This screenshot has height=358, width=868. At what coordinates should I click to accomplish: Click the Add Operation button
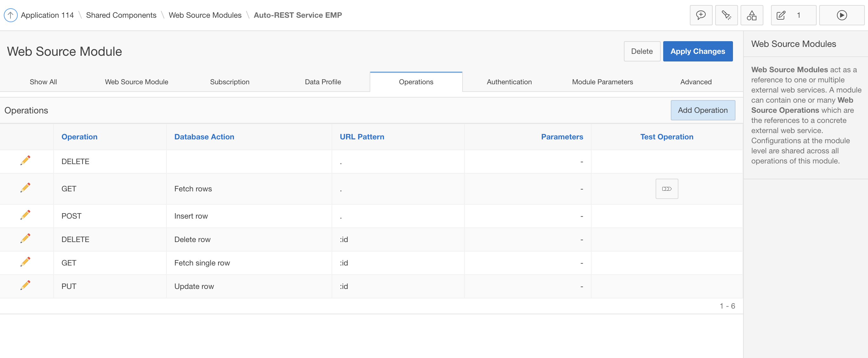(x=703, y=110)
